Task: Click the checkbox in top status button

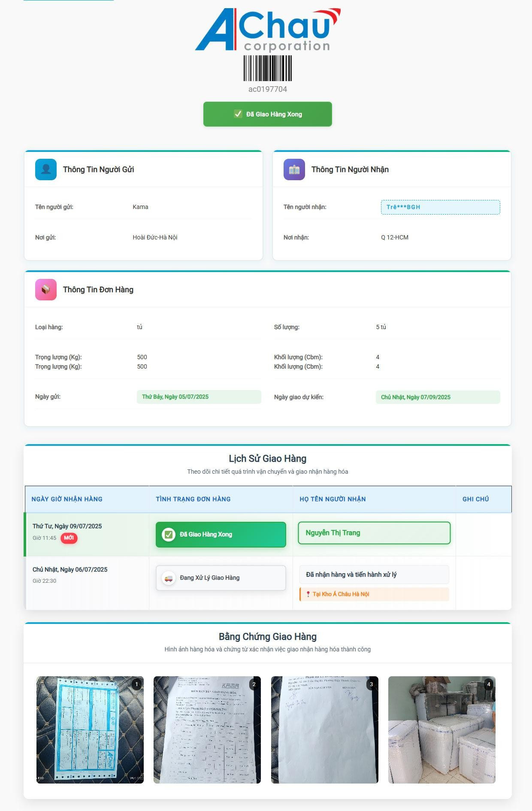Action: 238,114
